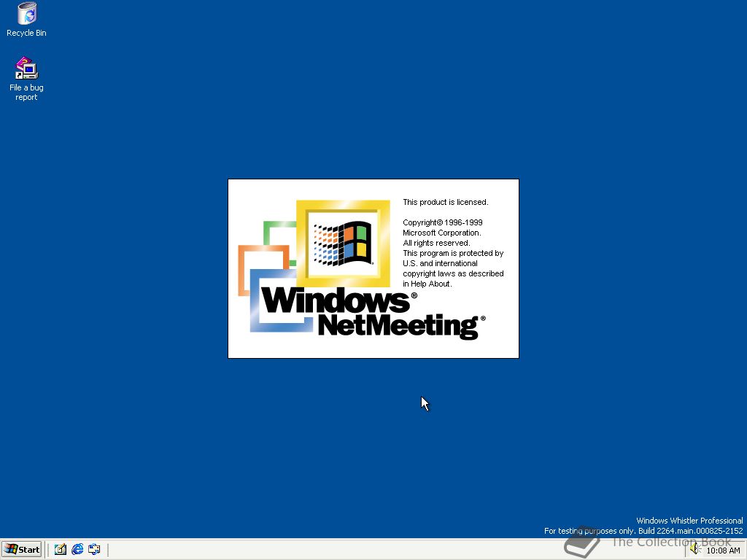This screenshot has width=747, height=560.
Task: Select the File a bug report shortcut
Action: (26, 79)
